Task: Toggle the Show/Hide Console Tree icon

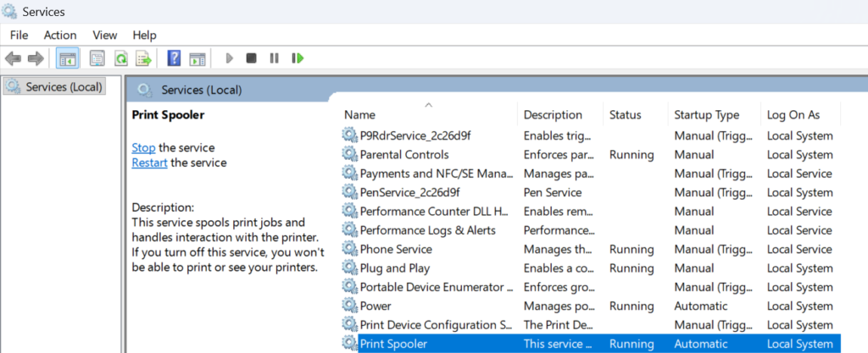Action: (68, 58)
